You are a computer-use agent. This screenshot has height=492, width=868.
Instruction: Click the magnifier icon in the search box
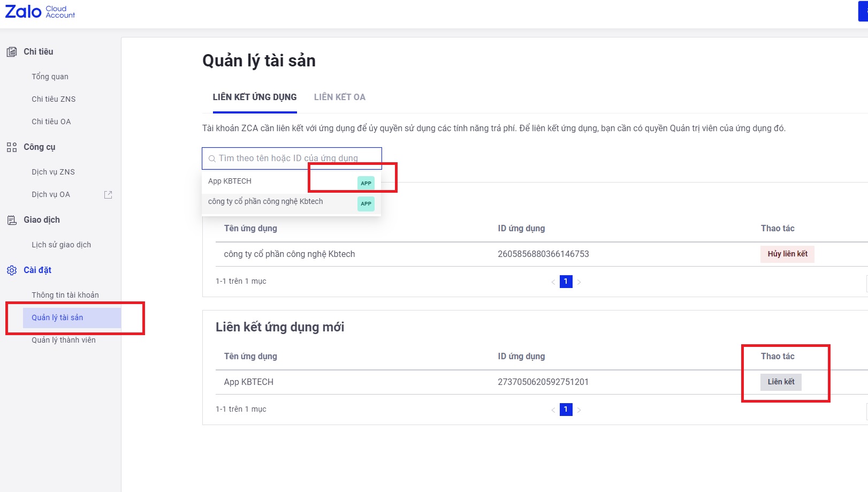point(212,158)
